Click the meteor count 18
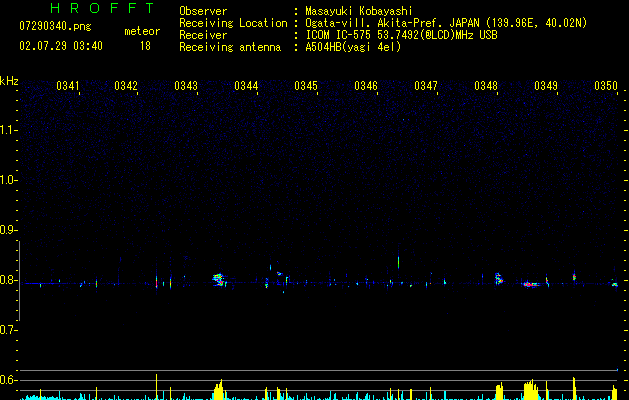 145,46
